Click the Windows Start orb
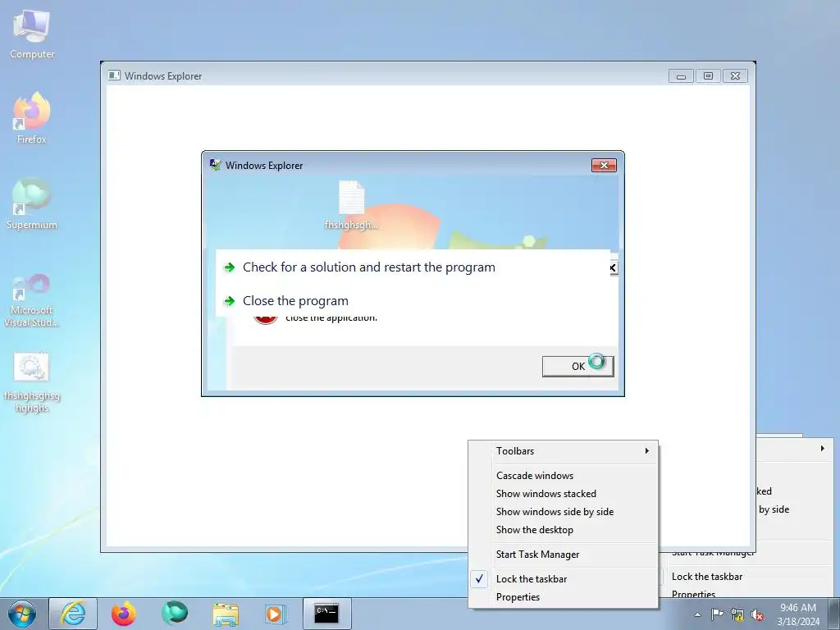The width and height of the screenshot is (840, 630). [22, 614]
